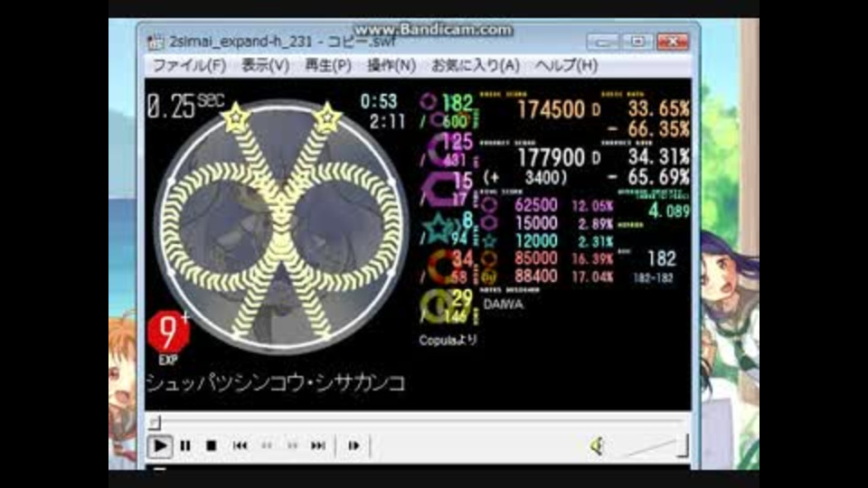This screenshot has width=868, height=488.
Task: Click the red 9+ difficulty badge
Action: point(168,332)
